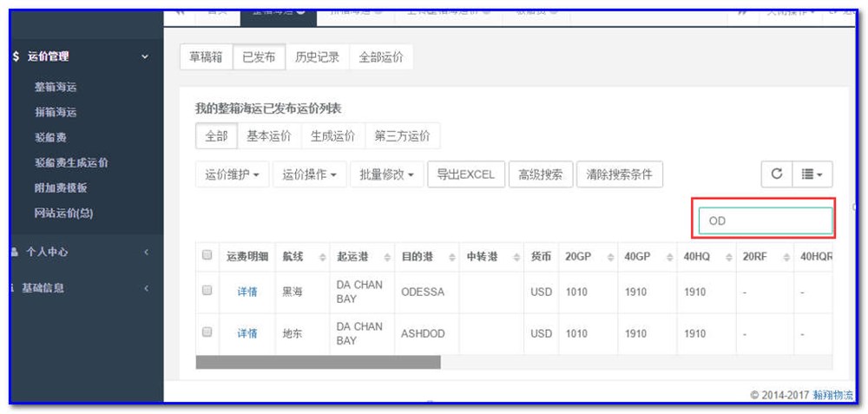This screenshot has width=868, height=414.
Task: Open the column list toggle dropdown
Action: (x=812, y=174)
